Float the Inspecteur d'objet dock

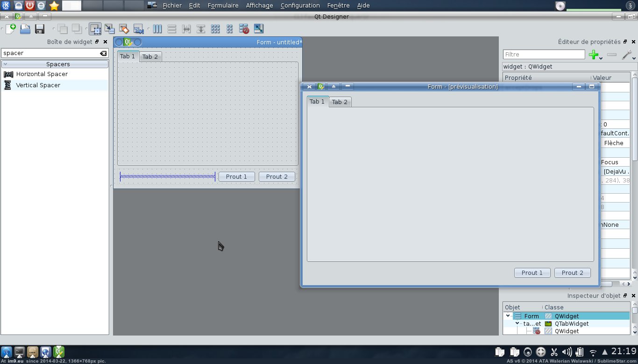point(625,296)
